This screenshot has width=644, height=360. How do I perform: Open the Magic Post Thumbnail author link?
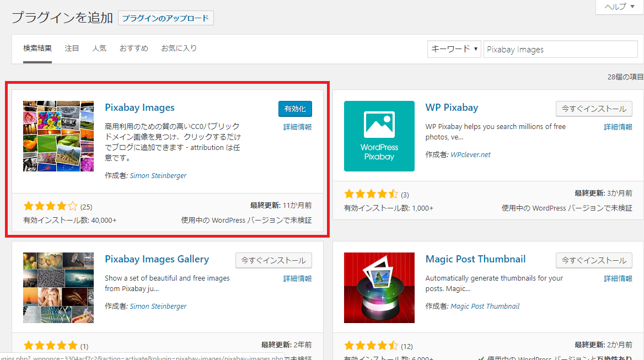tap(485, 306)
